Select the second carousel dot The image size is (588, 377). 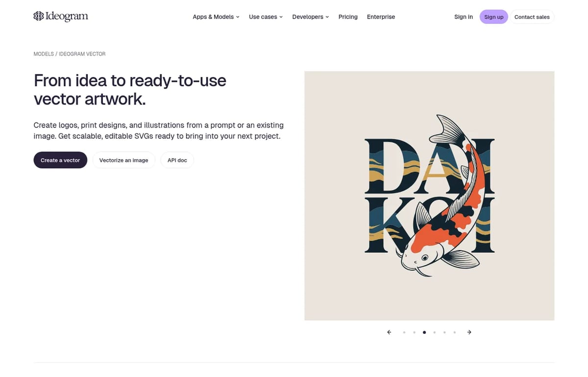414,332
